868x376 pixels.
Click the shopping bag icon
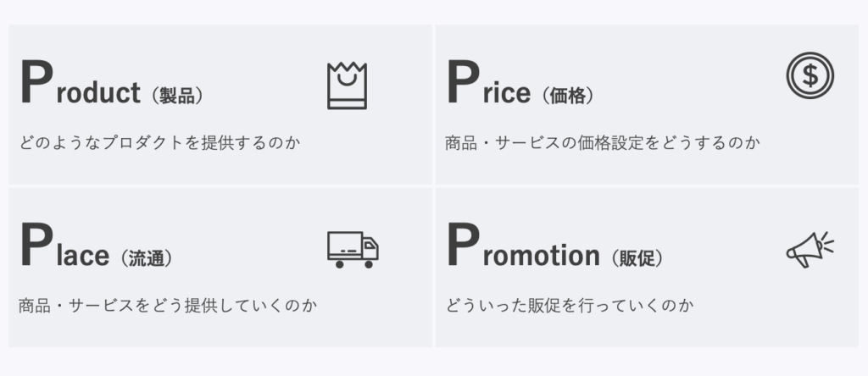pyautogui.click(x=347, y=86)
